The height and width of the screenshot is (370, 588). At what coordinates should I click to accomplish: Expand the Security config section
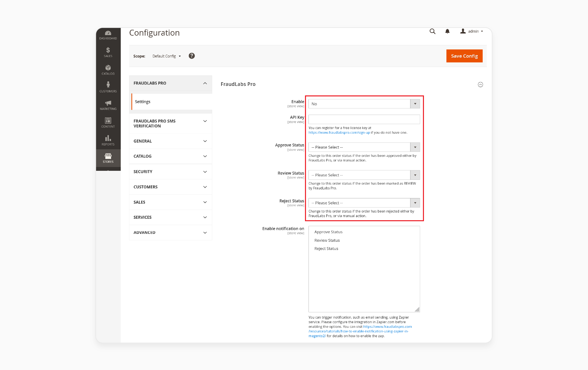(170, 172)
